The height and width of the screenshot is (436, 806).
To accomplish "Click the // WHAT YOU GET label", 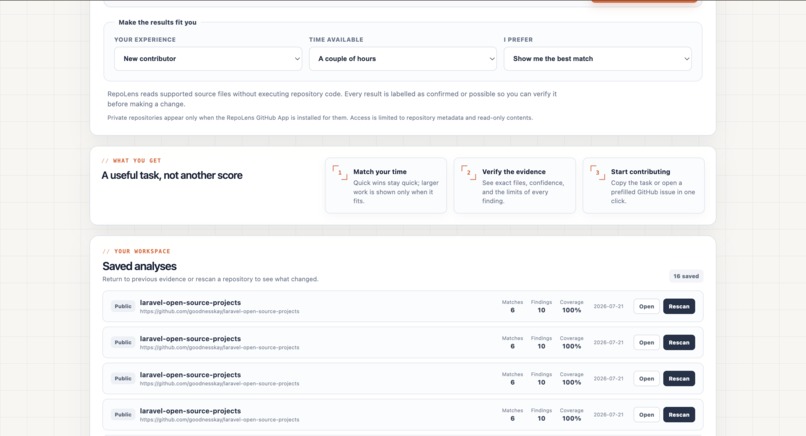I will (132, 160).
